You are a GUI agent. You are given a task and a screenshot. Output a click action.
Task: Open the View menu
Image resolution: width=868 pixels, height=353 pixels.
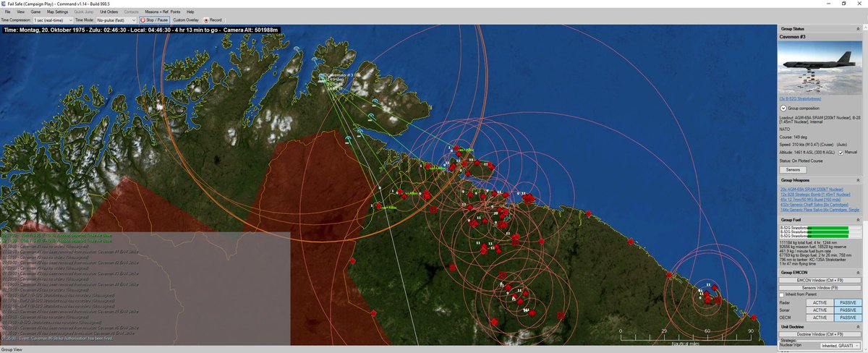tap(20, 12)
